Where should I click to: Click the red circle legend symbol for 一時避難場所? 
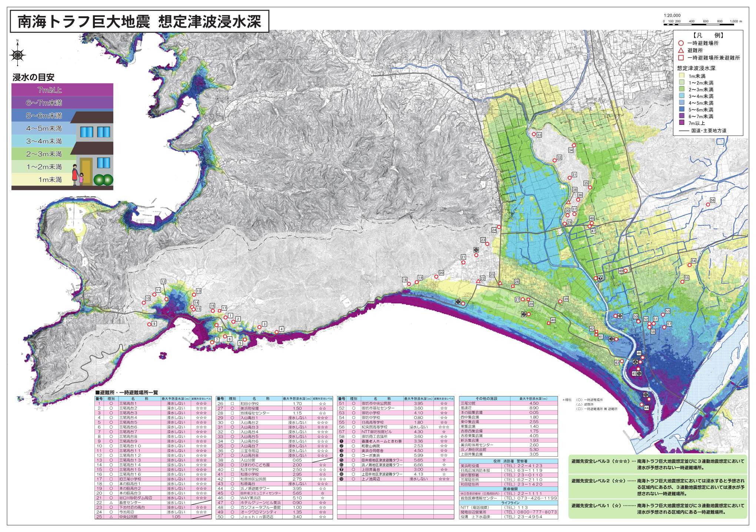pos(680,43)
